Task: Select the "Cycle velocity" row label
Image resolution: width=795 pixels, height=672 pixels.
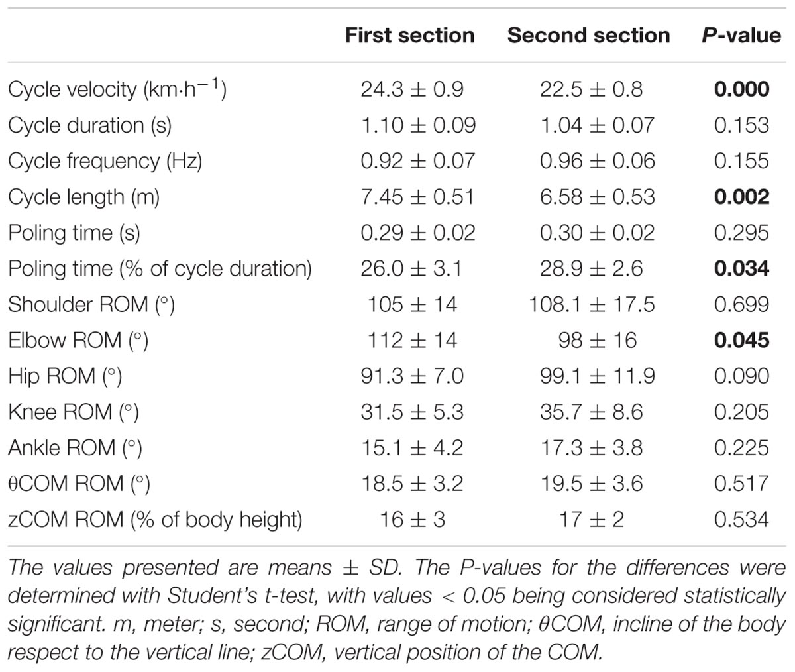Action: point(117,89)
